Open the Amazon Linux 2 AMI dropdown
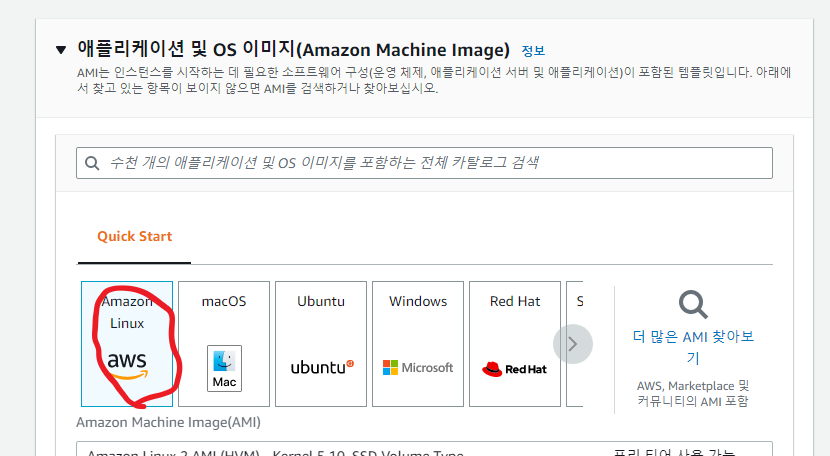Screen dimensions: 830x456 (424, 449)
